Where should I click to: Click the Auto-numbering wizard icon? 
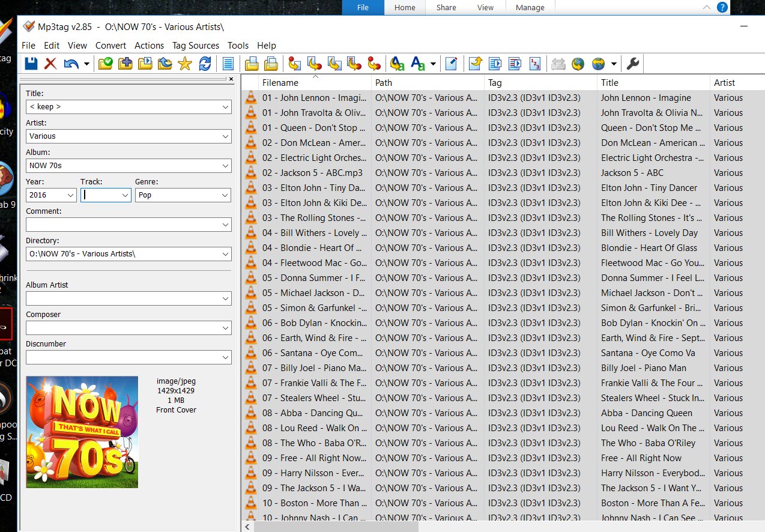click(x=536, y=64)
